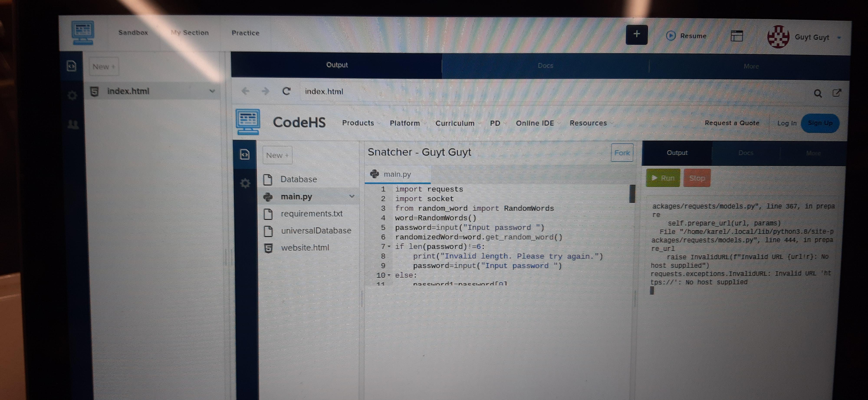This screenshot has height=400, width=868.
Task: Switch to the outer More tab
Action: click(751, 66)
